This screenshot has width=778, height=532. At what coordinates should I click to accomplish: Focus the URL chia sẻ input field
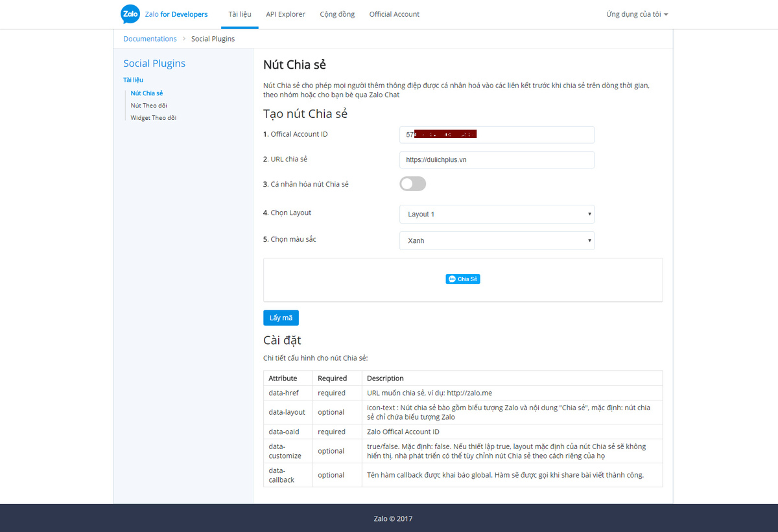[x=497, y=160]
